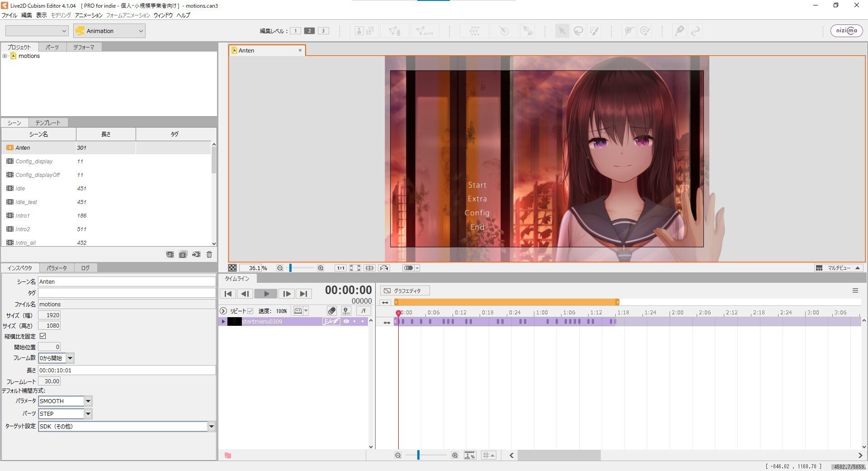Hide the startmenu0309 track with the eye toggle
868x471 pixels.
click(x=346, y=321)
